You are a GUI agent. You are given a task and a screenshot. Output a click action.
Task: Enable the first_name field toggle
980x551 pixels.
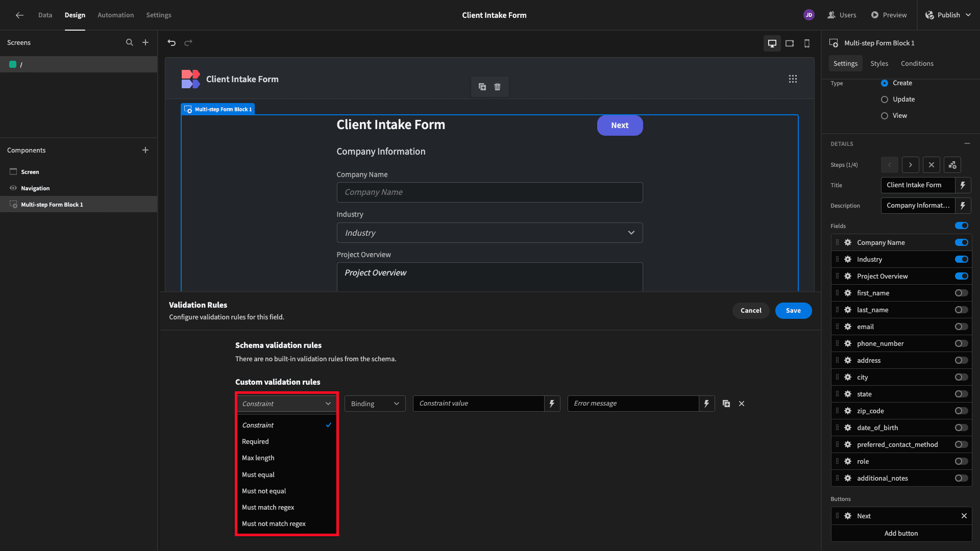(x=961, y=293)
